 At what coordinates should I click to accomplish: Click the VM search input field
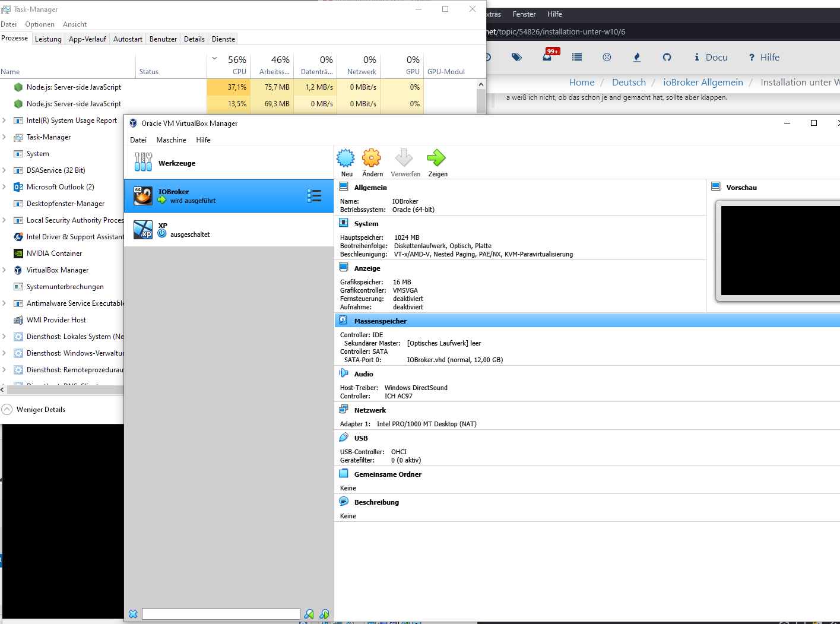point(221,614)
